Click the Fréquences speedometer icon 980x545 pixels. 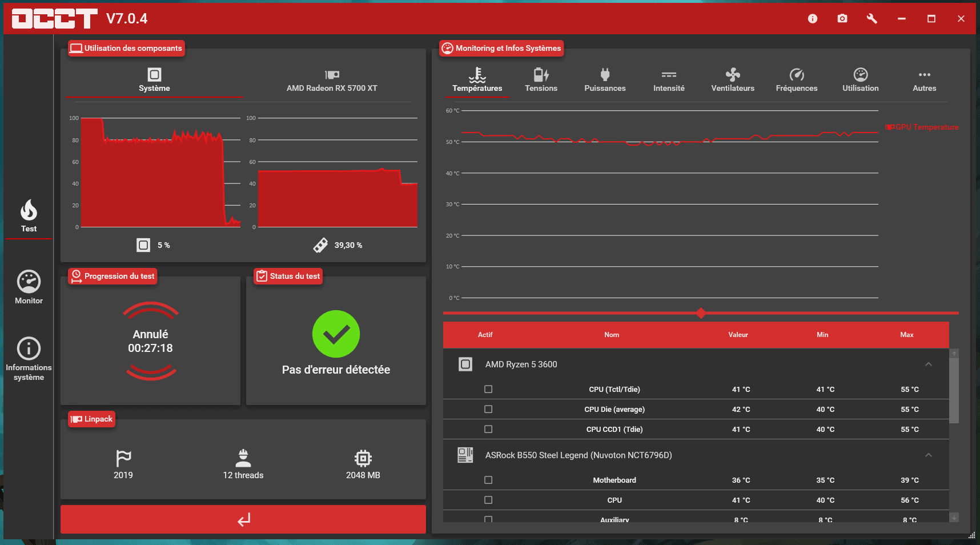click(x=797, y=75)
